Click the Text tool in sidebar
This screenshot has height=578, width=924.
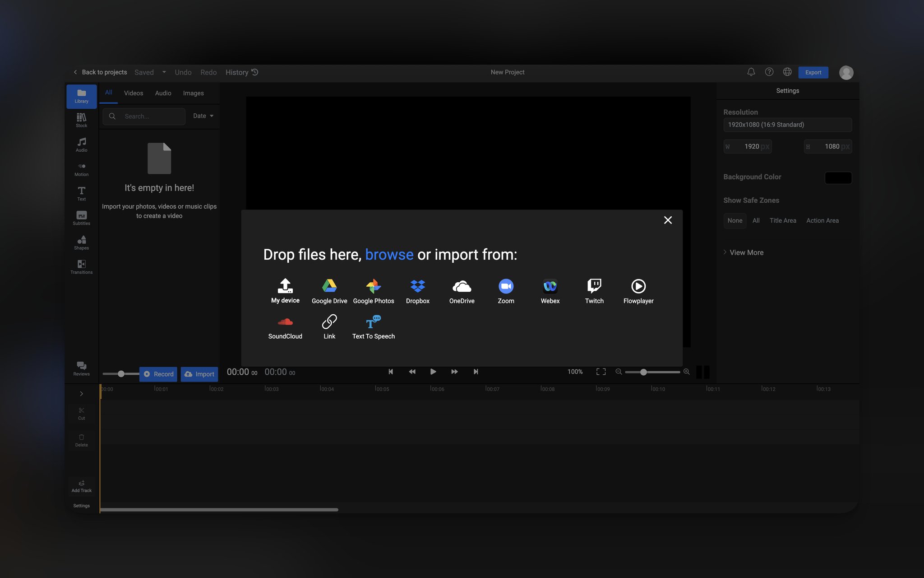tap(81, 193)
